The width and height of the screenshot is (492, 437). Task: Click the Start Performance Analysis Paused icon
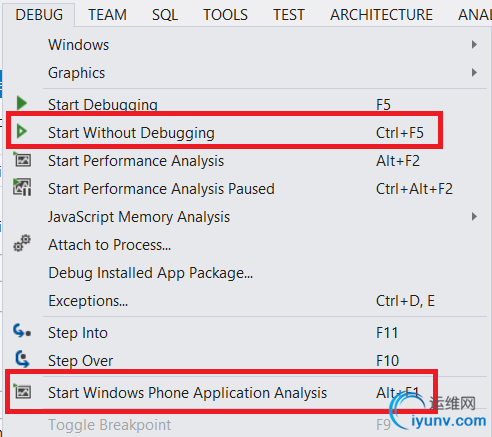coord(22,187)
